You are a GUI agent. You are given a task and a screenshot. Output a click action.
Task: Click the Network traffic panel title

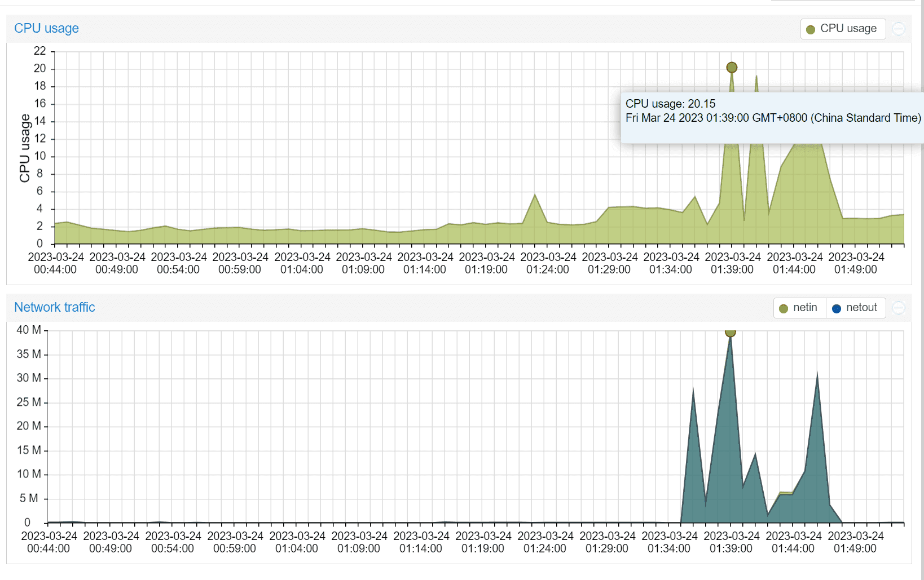tap(55, 307)
